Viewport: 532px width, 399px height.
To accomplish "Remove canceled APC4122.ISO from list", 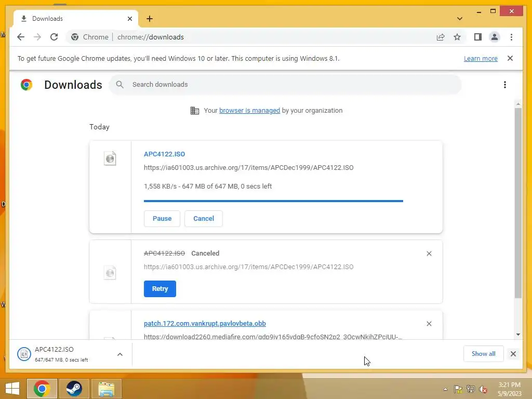I will pyautogui.click(x=429, y=254).
